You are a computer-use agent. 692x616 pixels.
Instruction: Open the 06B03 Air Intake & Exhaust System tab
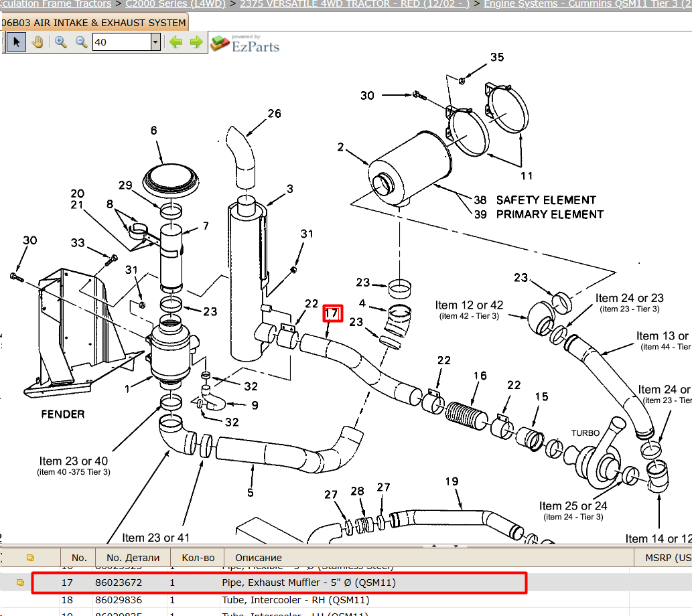[x=94, y=23]
